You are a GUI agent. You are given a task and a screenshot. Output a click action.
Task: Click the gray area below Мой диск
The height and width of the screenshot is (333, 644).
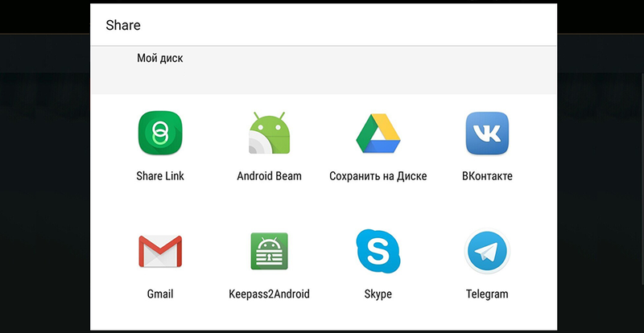(x=324, y=80)
